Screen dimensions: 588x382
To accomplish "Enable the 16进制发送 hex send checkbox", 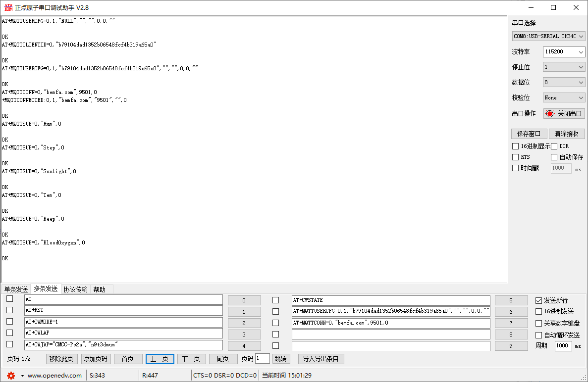I will [539, 312].
